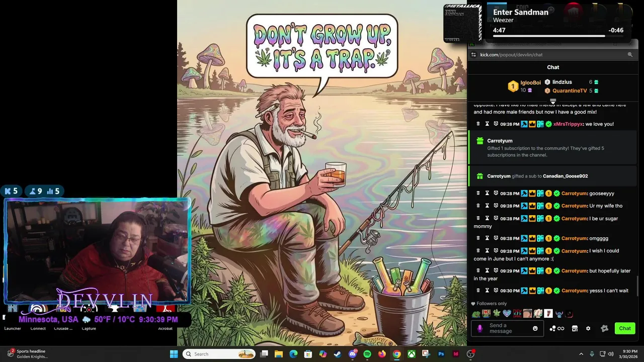Open Photoshop from the taskbar
This screenshot has height=362, width=644.
click(x=441, y=354)
